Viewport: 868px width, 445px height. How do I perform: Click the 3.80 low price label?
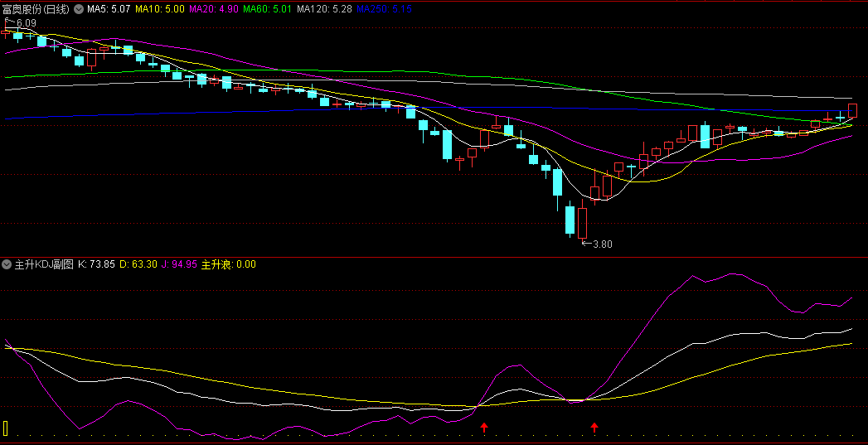[603, 244]
